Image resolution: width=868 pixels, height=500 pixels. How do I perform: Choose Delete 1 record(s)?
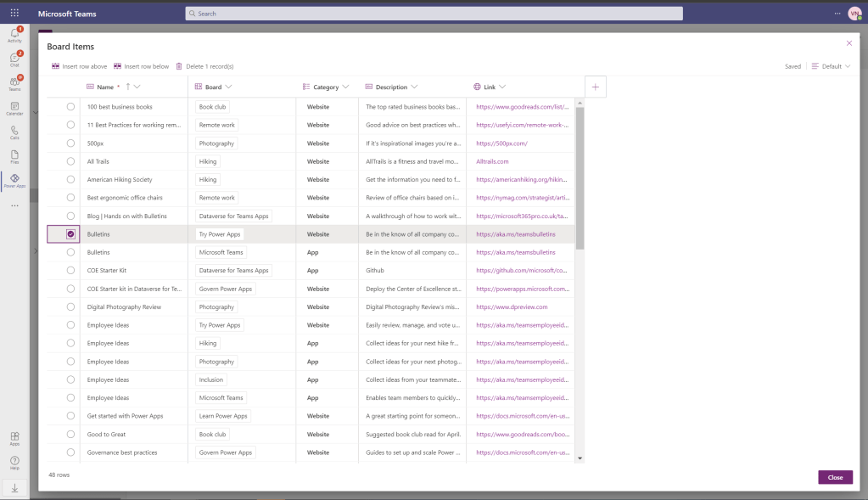click(x=204, y=66)
